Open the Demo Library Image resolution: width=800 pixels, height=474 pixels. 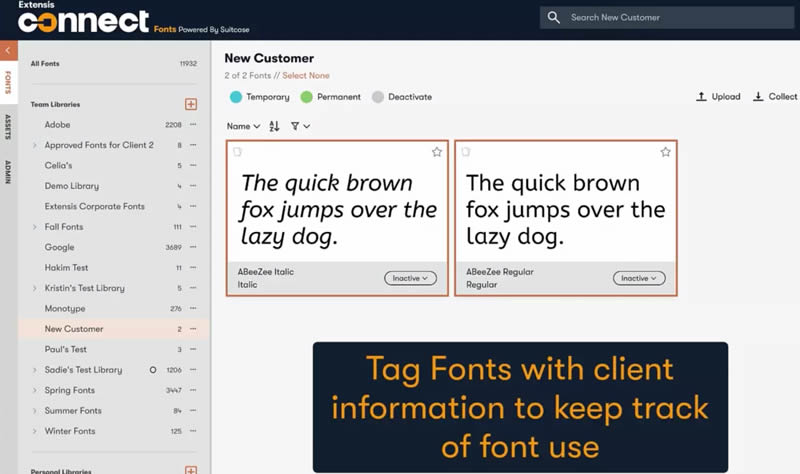[x=71, y=186]
